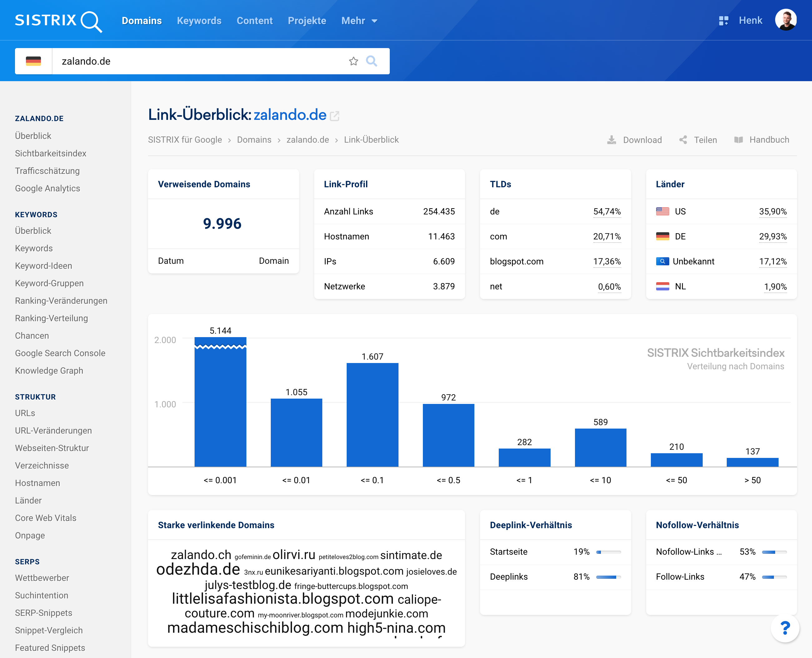Click the <= 0.001 chart bar
Screen dimensions: 812x658
click(220, 402)
